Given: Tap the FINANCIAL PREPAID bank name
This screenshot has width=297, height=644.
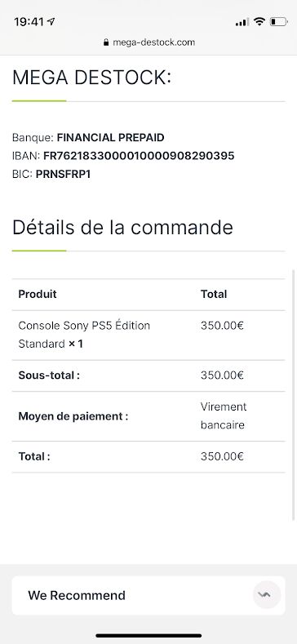Looking at the screenshot, I should point(110,137).
